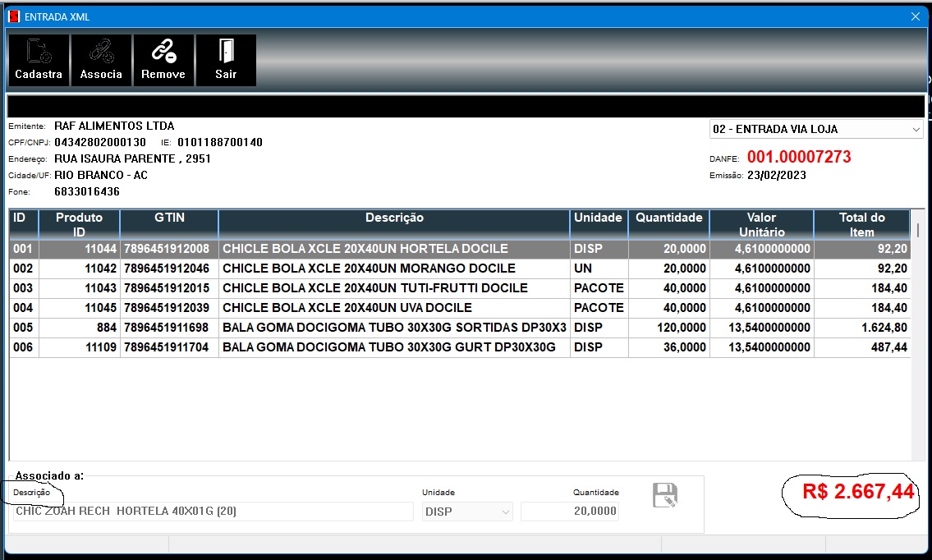932x560 pixels.
Task: Click the associated Descrição text field
Action: pos(213,512)
